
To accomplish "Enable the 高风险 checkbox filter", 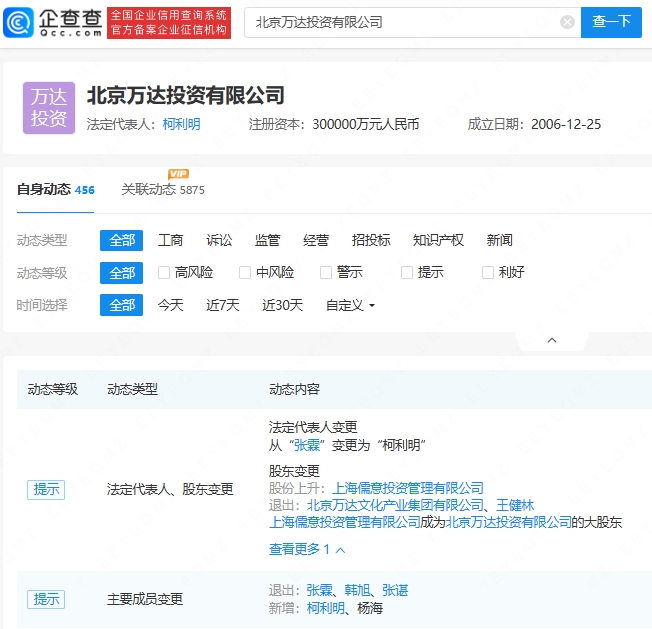I will point(164,272).
